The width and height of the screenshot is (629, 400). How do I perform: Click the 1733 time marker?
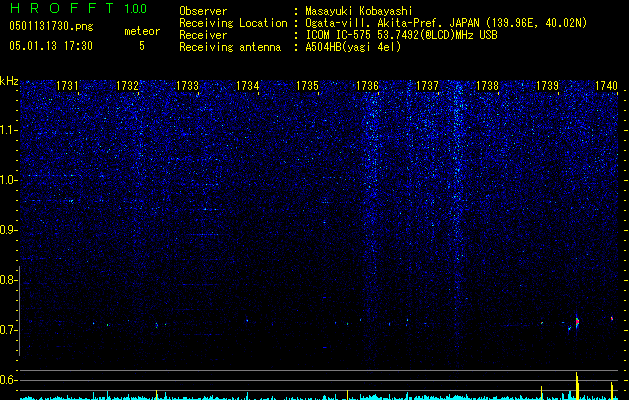(x=187, y=85)
